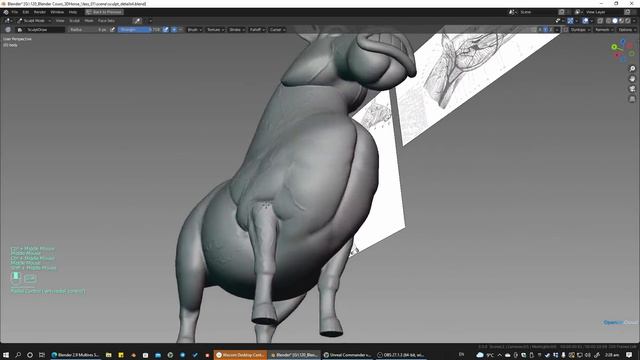Image resolution: width=640 pixels, height=360 pixels.
Task: Expand the Options dropdown
Action: coord(627,30)
